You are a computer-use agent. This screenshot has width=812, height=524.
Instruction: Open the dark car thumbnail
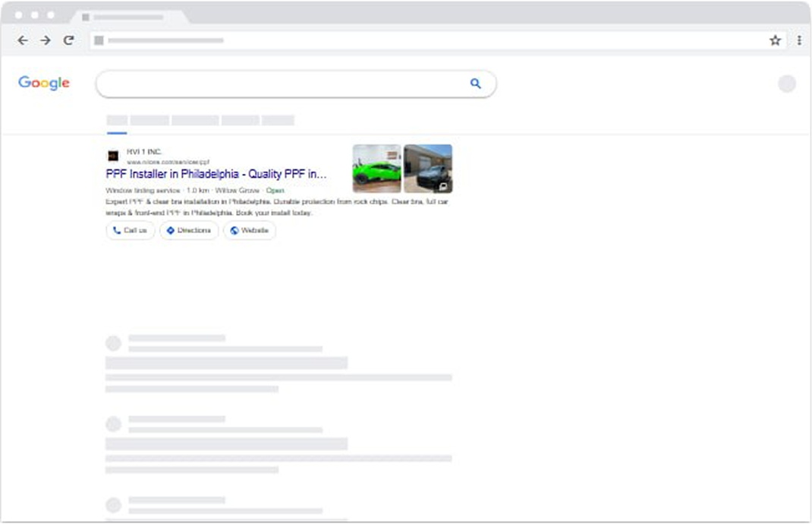(x=428, y=169)
